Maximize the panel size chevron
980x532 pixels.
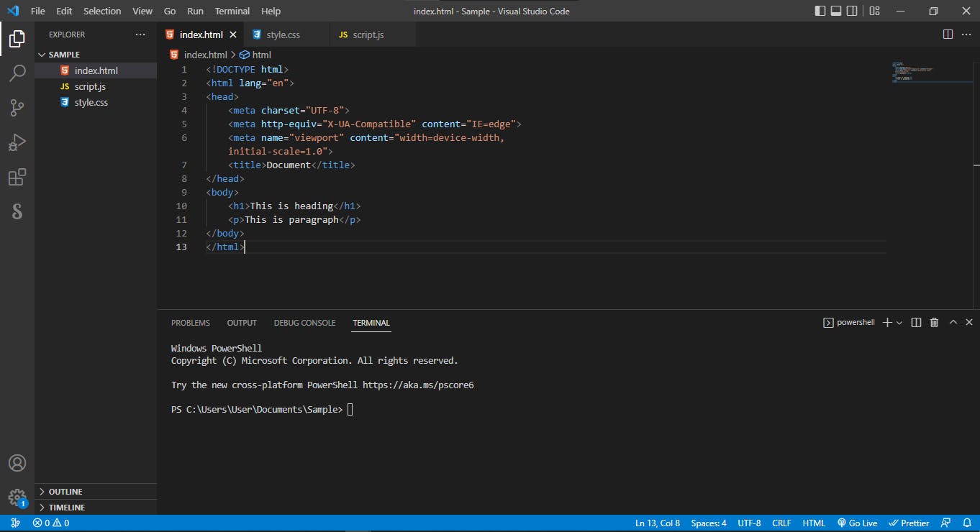pos(953,323)
